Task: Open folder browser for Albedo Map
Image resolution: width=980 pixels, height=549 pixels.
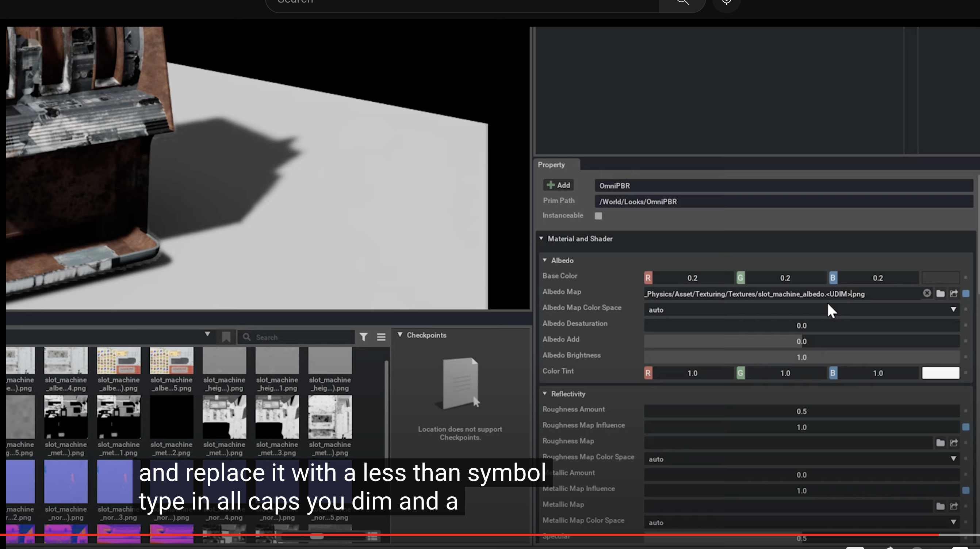Action: pos(940,294)
